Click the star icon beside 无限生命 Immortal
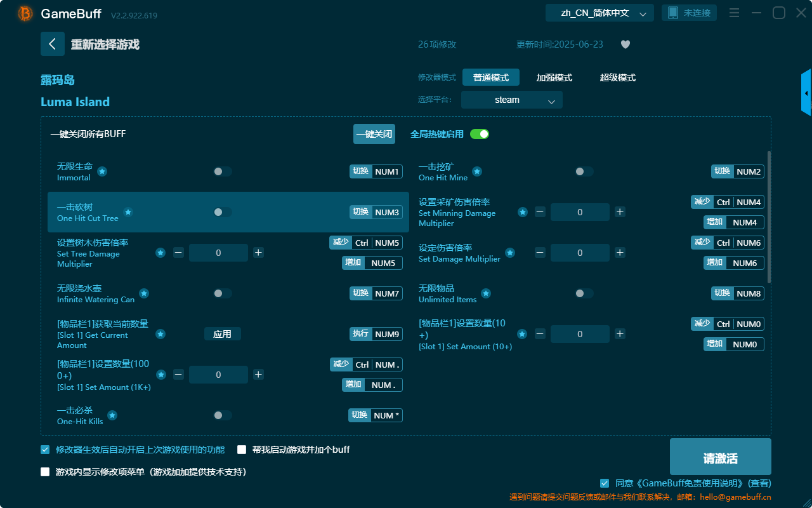Viewport: 812px width, 508px height. click(101, 171)
